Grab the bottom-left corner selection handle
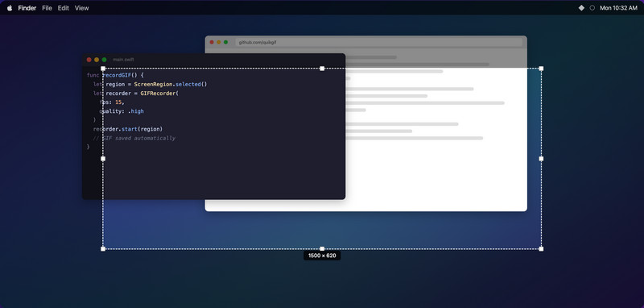Viewport: 644px width, 308px height. pos(103,249)
